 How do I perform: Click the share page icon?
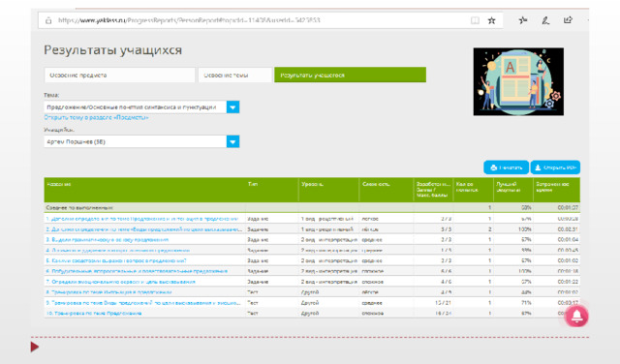tap(568, 20)
